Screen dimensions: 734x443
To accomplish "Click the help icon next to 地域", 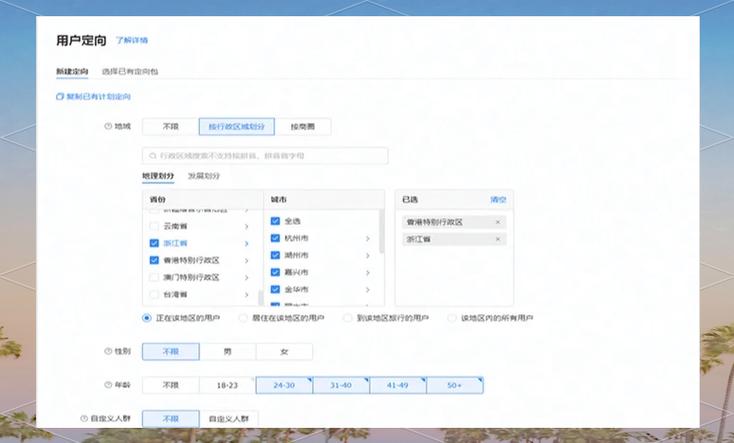I will click(x=108, y=126).
